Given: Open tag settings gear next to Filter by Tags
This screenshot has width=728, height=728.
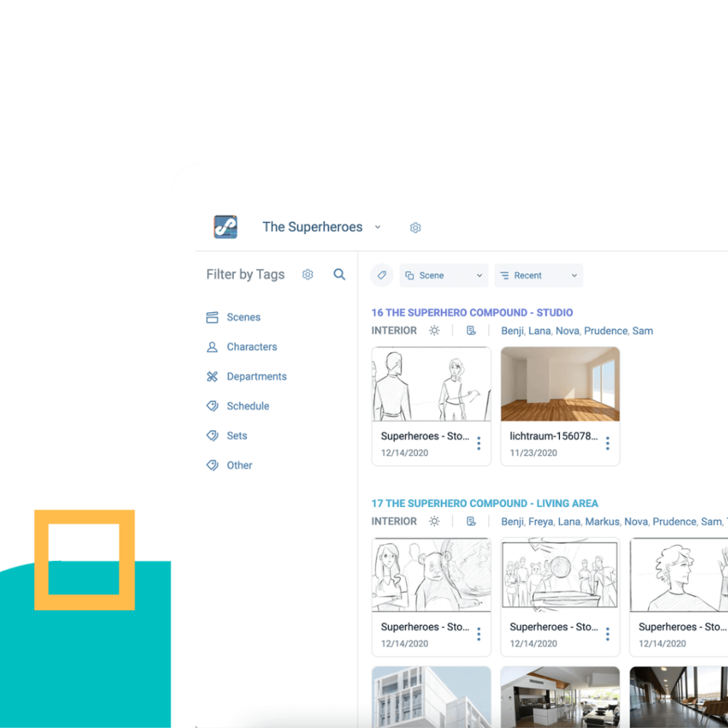Looking at the screenshot, I should [x=307, y=274].
